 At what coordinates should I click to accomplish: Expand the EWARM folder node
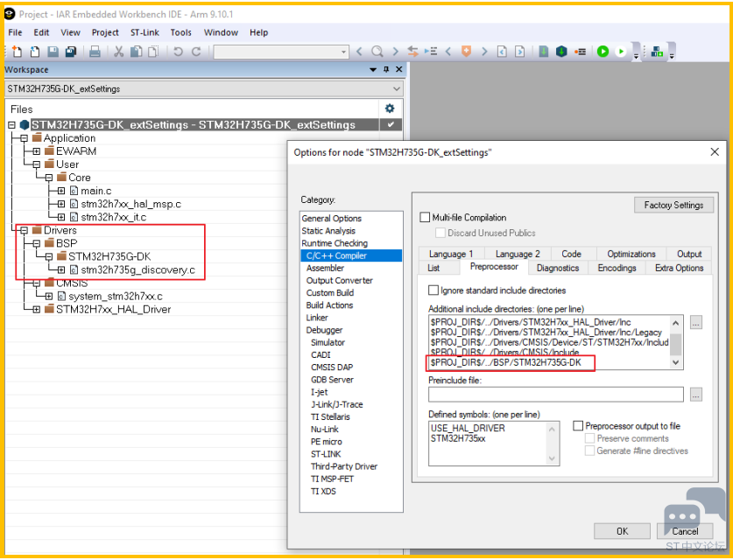point(37,151)
